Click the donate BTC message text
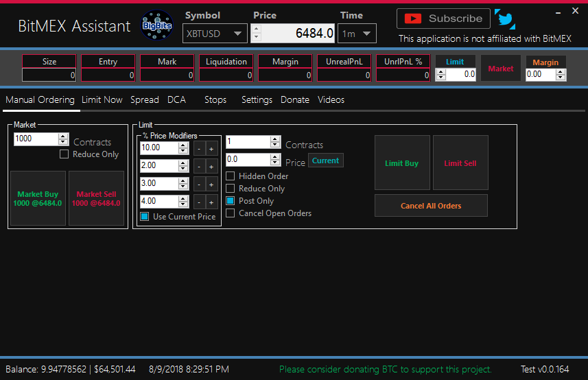 (386, 369)
